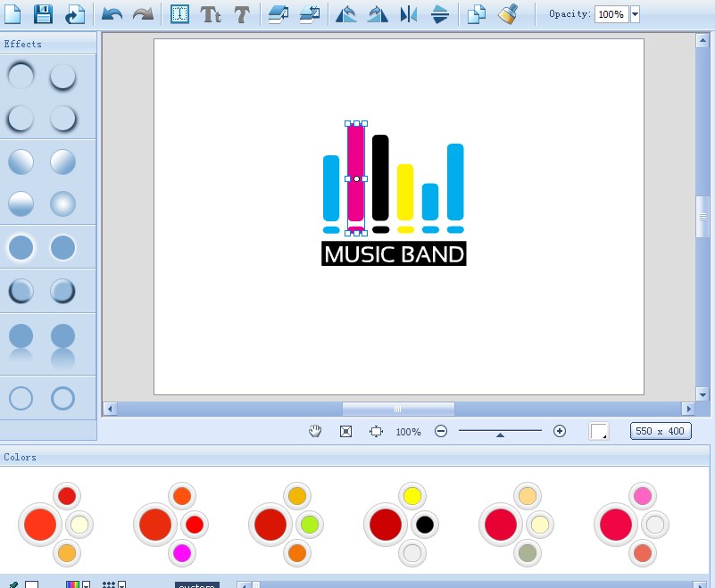Activate the paintbrush format painter
Image resolution: width=715 pixels, height=588 pixels.
(x=508, y=14)
